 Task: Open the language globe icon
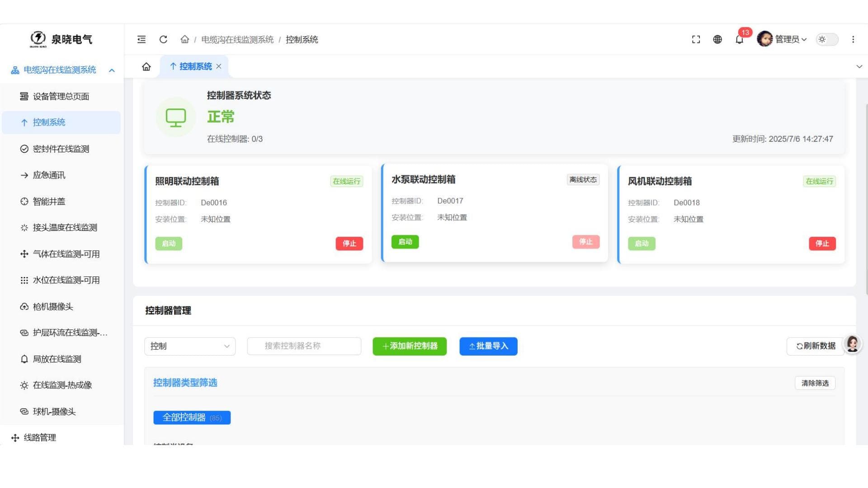pos(717,39)
